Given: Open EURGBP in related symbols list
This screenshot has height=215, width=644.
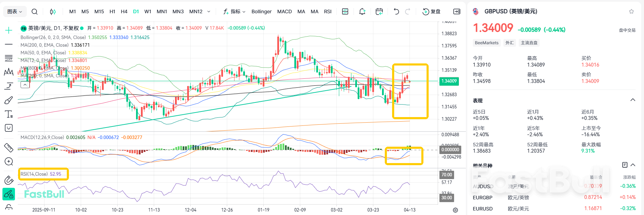Looking at the screenshot, I should coord(483,198).
